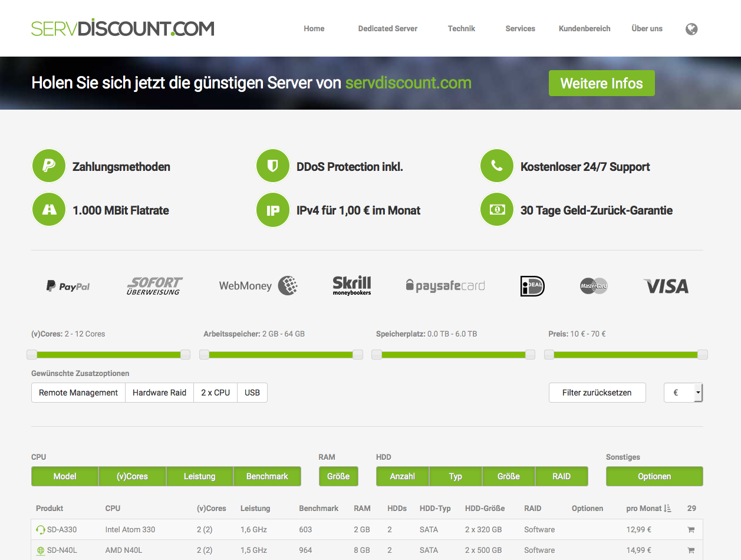
Task: Toggle the CPU Model column button
Action: point(65,476)
